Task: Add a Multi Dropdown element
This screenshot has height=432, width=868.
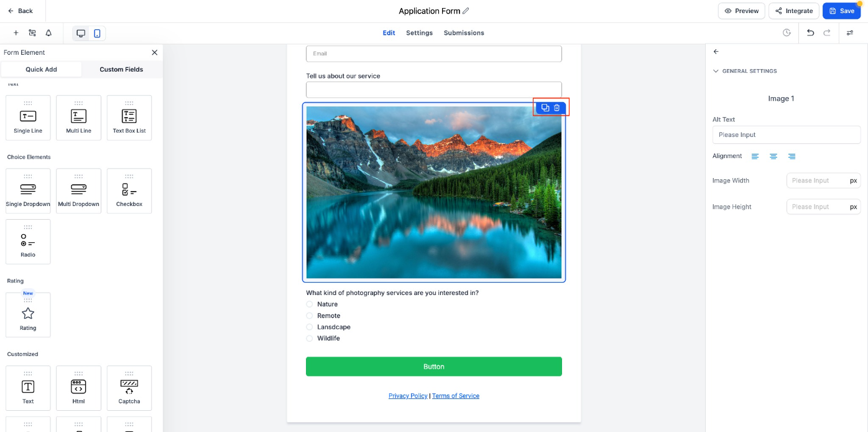Action: coord(78,191)
